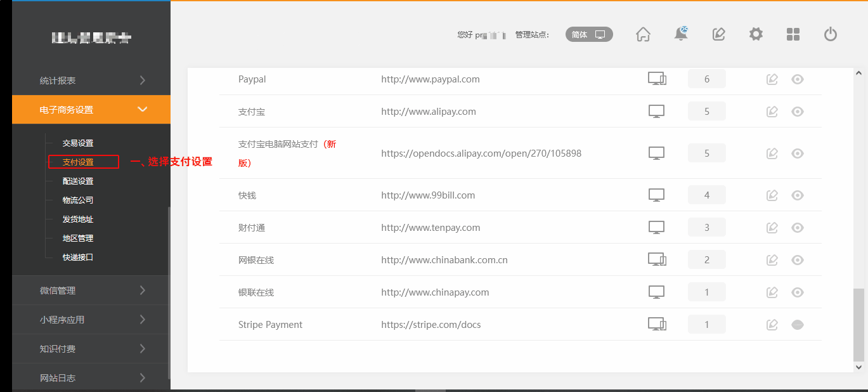This screenshot has height=392, width=868.
Task: Expand the 知识付费 sidebar section
Action: 91,349
